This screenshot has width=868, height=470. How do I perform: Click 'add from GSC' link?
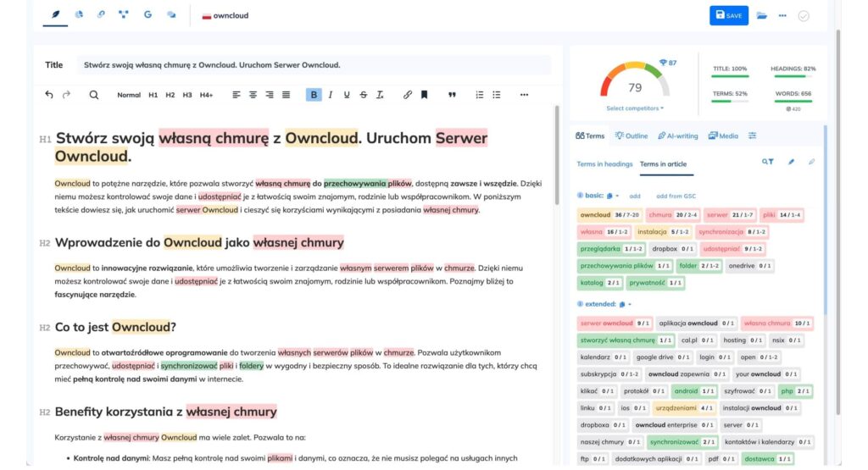click(x=676, y=196)
